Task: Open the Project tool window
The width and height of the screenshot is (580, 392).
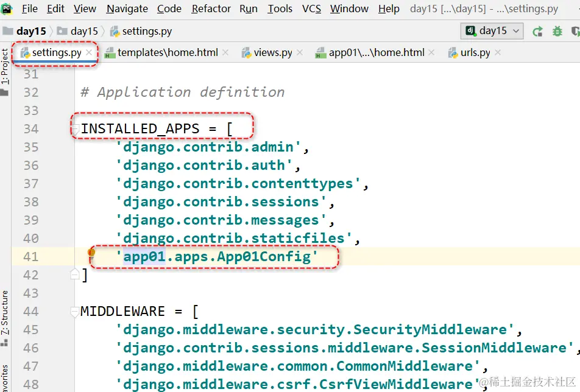Action: [5, 67]
